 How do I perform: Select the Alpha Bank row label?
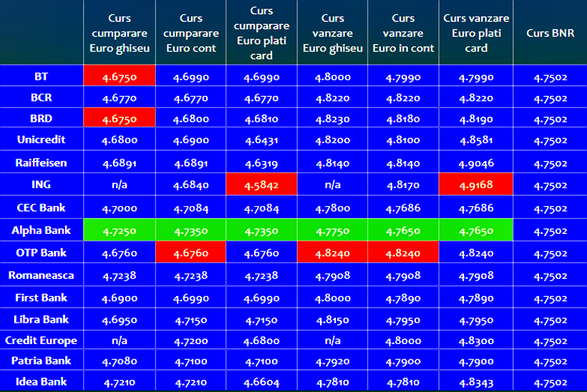pyautogui.click(x=42, y=230)
